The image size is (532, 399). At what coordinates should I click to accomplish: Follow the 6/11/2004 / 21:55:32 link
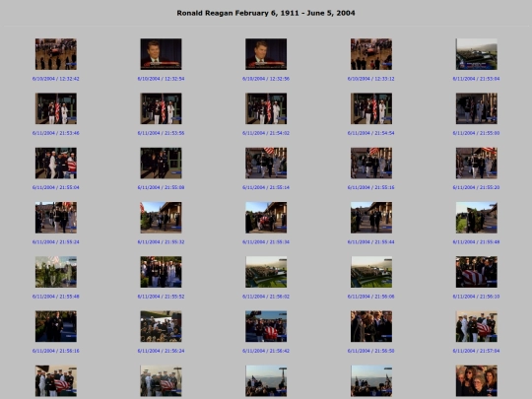[161, 242]
